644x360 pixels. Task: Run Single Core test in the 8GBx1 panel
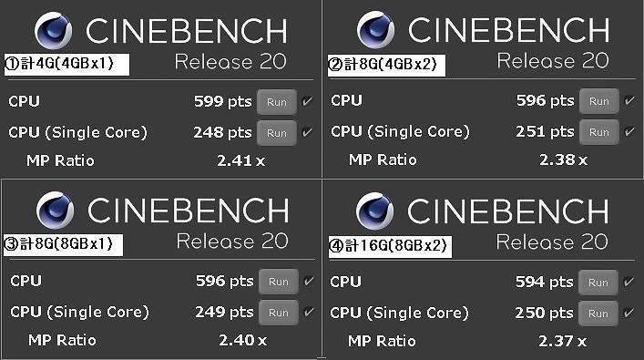click(x=279, y=313)
